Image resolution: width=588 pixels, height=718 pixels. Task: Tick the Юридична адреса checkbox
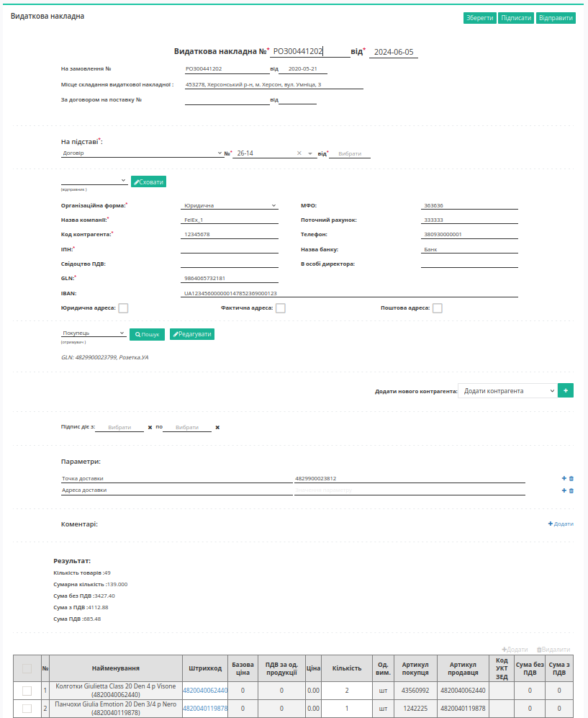click(x=123, y=308)
